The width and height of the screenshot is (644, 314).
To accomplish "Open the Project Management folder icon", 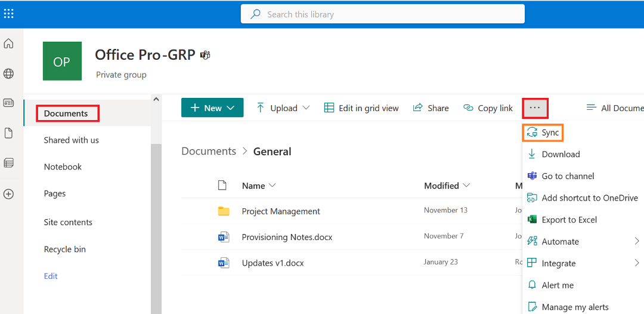I will [x=224, y=211].
